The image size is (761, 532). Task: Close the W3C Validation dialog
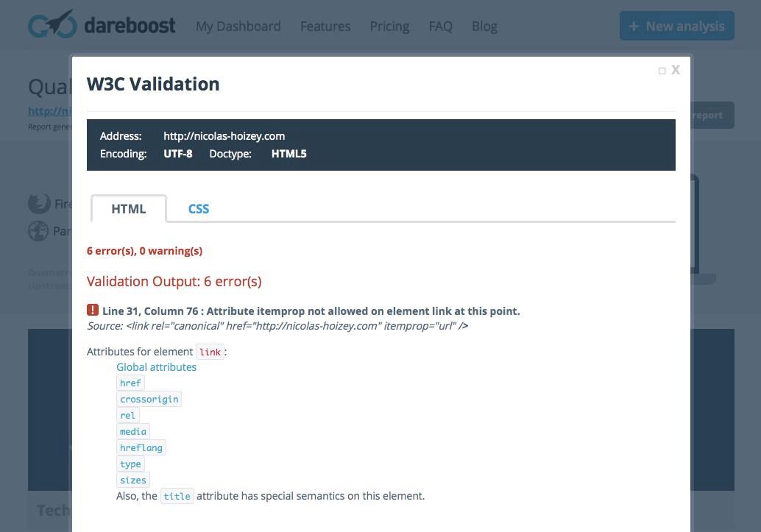pyautogui.click(x=676, y=70)
